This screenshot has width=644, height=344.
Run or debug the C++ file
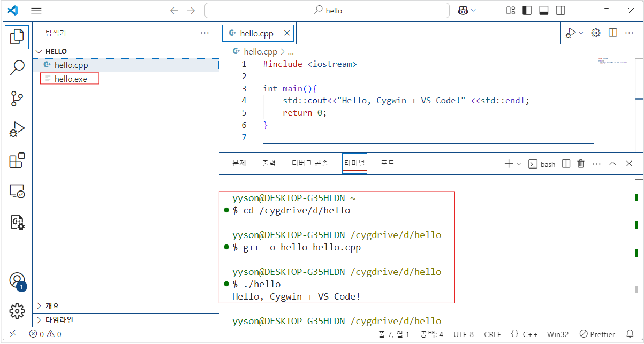[x=571, y=33]
